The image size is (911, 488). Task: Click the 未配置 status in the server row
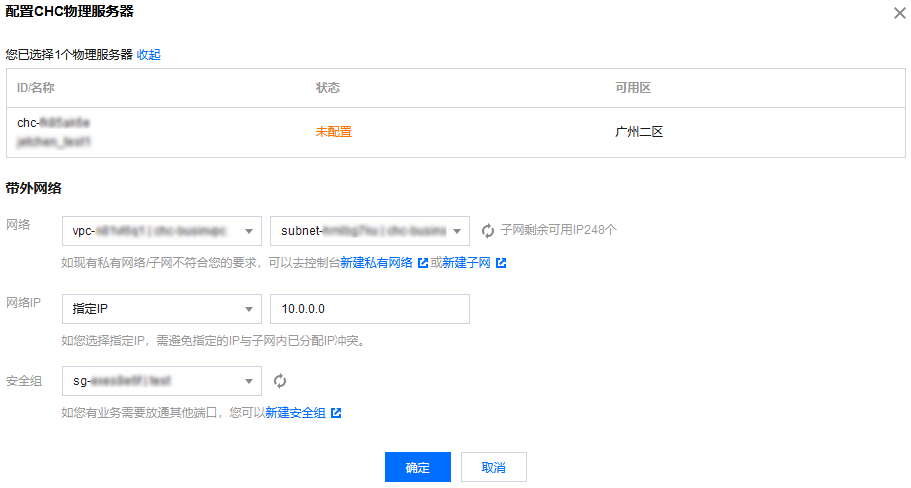tap(333, 132)
